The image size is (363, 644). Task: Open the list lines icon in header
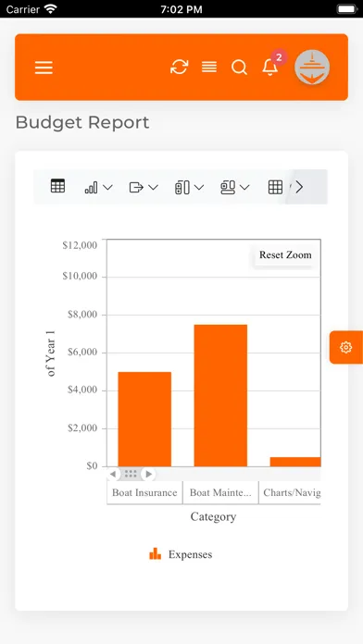(209, 67)
